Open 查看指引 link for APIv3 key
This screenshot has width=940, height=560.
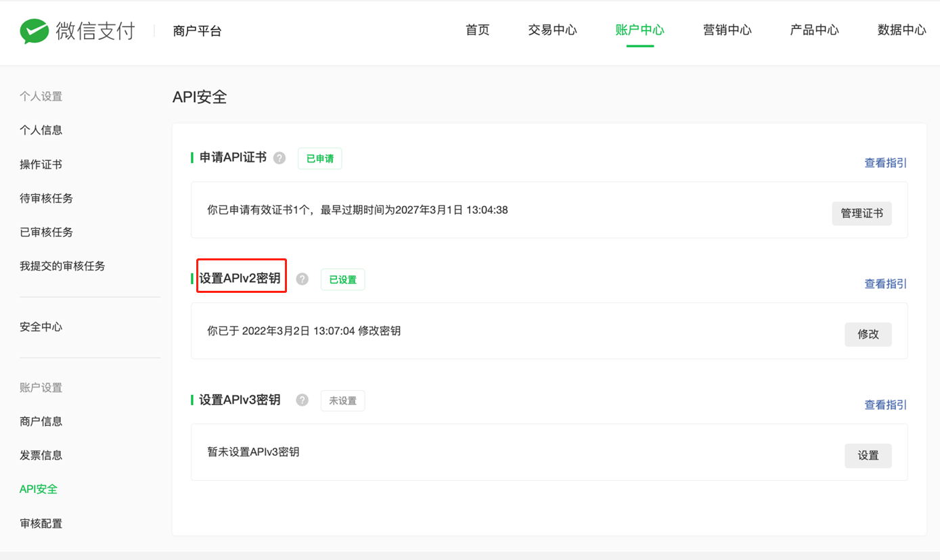point(885,405)
